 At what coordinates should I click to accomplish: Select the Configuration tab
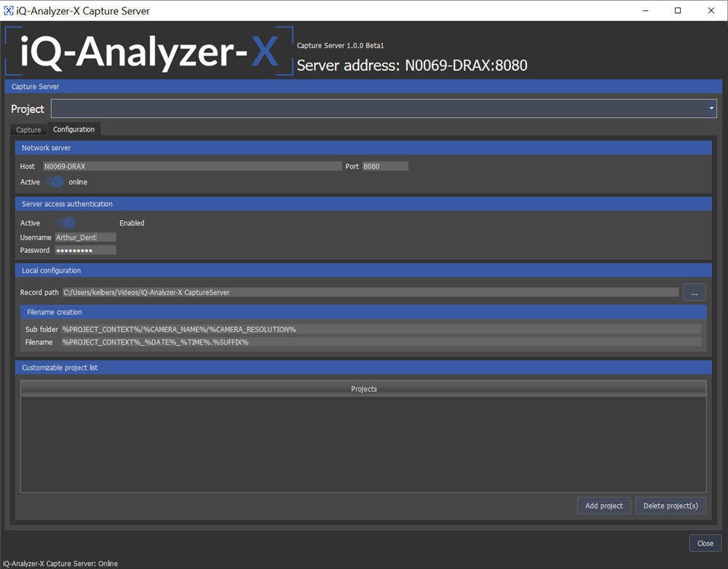[74, 129]
